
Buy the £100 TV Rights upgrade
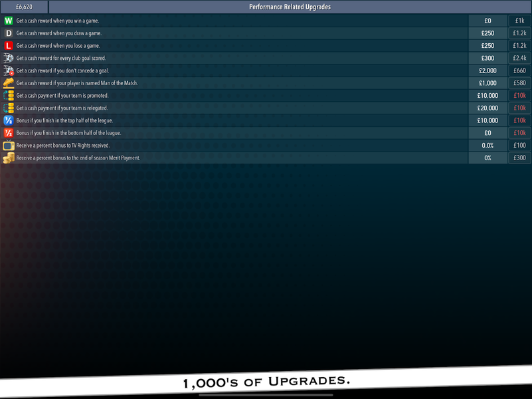pyautogui.click(x=519, y=146)
